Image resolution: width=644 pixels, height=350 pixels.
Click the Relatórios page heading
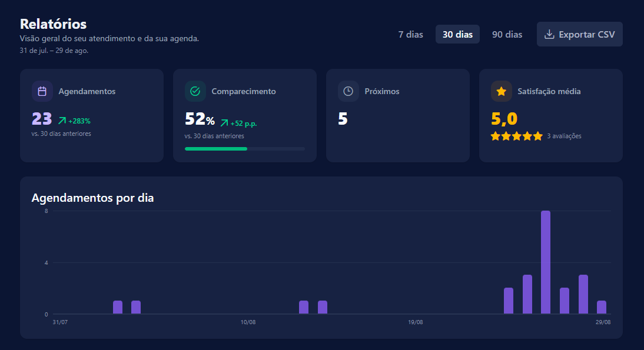click(x=53, y=24)
